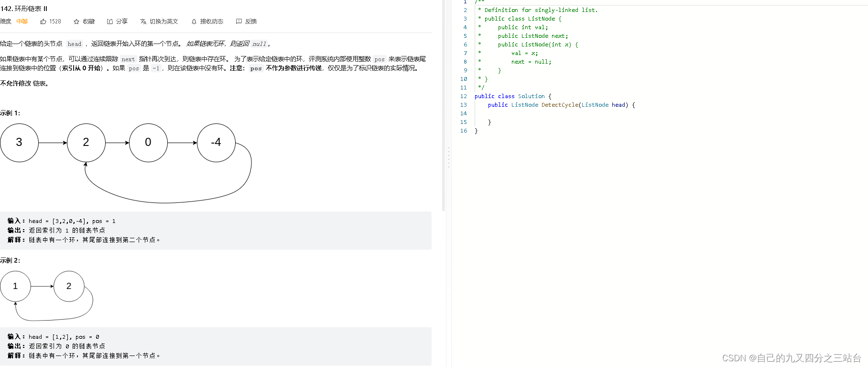The image size is (868, 367).
Task: Click the description panel vertical scrollbar
Action: point(444,105)
